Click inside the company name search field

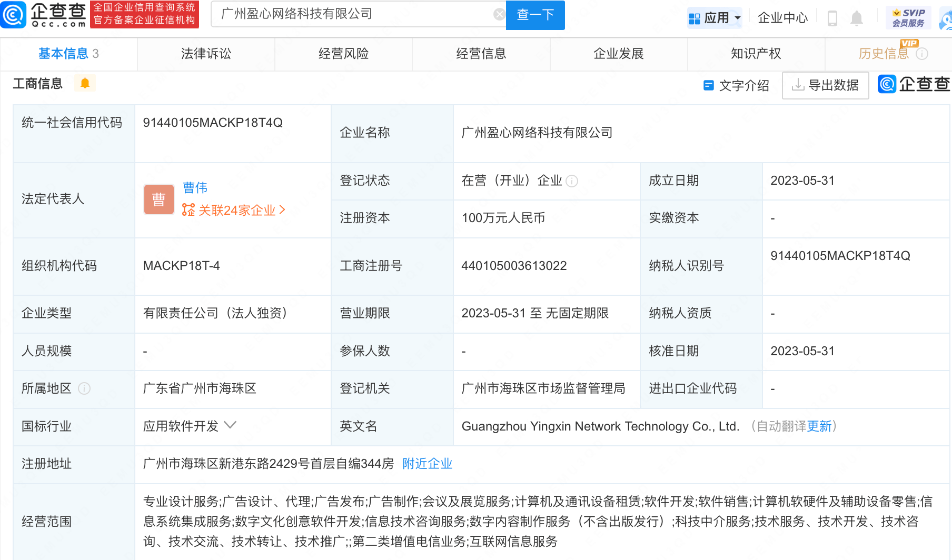point(342,14)
